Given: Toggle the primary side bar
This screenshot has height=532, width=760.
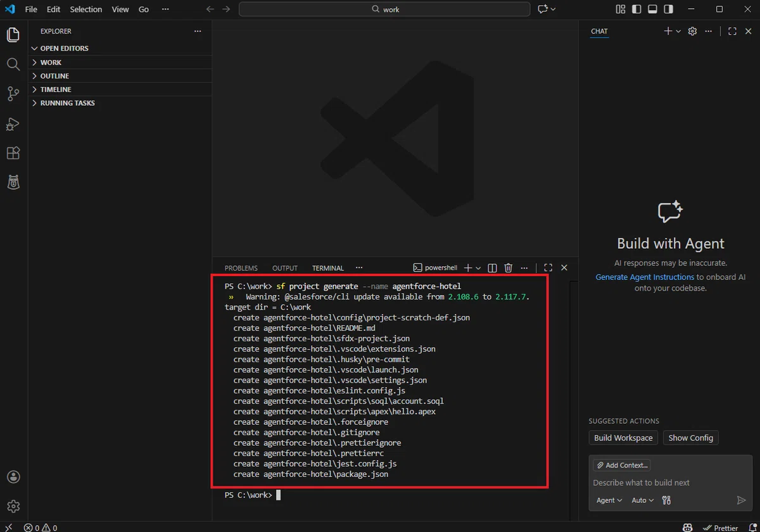Looking at the screenshot, I should coord(636,9).
